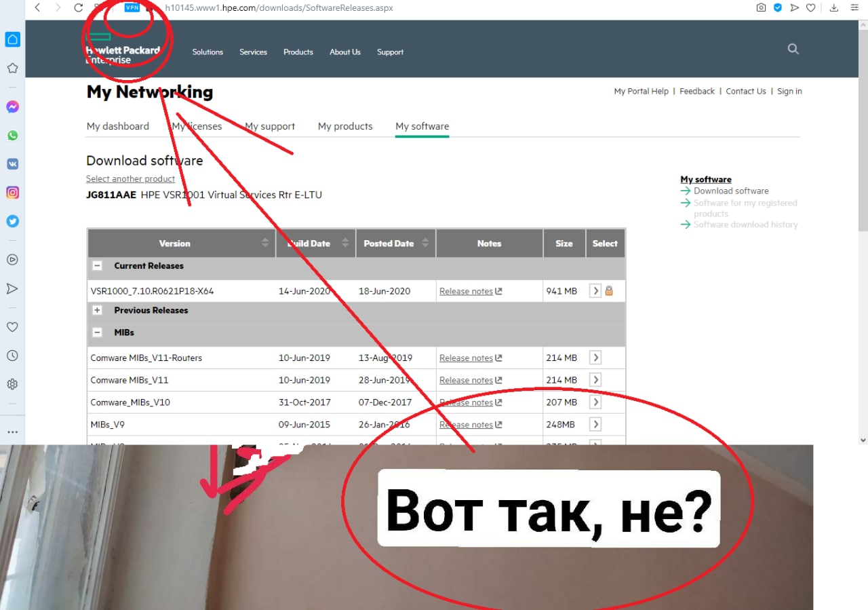
Task: Click the VPN badge in the address bar
Action: point(132,7)
